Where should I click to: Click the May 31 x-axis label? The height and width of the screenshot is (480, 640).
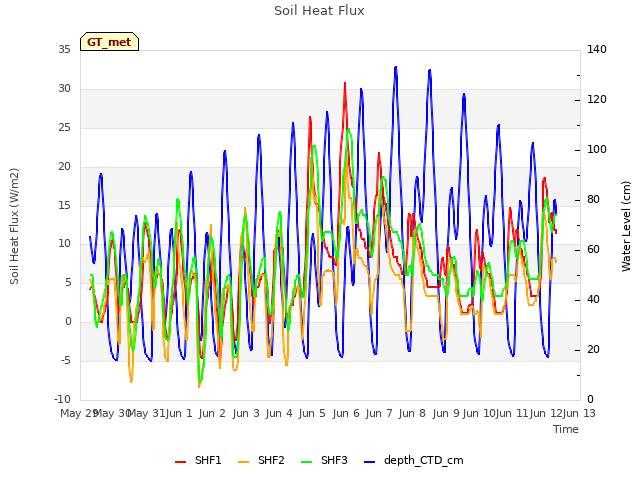[x=147, y=413]
